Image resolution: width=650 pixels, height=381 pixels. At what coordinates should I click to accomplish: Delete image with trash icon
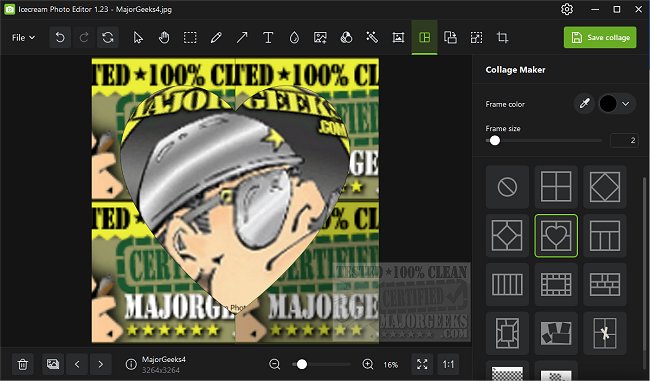pyautogui.click(x=23, y=364)
